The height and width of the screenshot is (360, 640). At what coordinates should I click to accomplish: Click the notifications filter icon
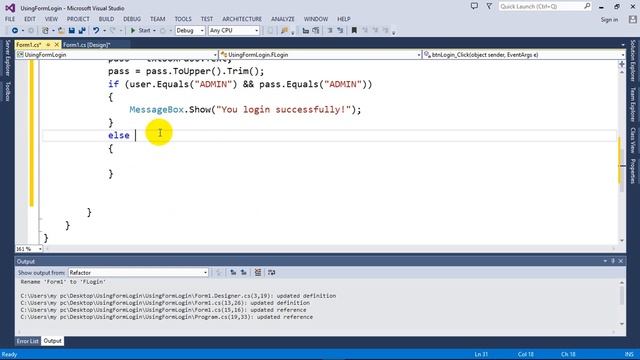pos(489,6)
